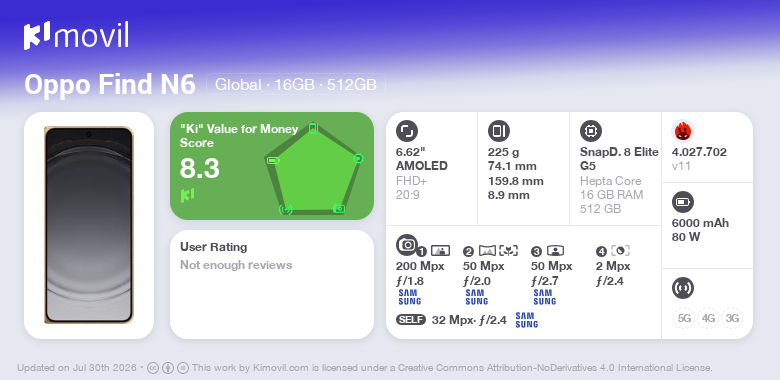Click the battery capacity icon
The height and width of the screenshot is (380, 780).
682,202
